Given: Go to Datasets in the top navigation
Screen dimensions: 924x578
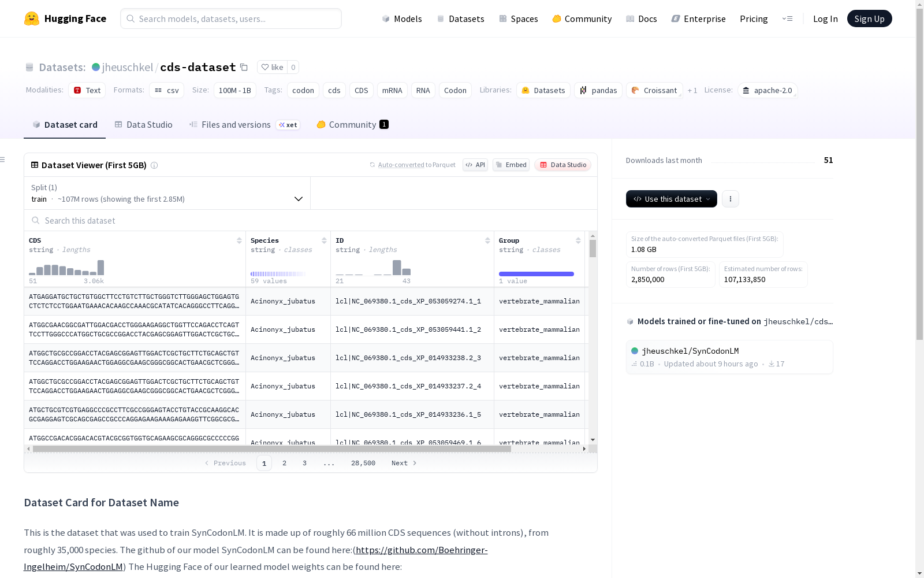Looking at the screenshot, I should pos(460,18).
